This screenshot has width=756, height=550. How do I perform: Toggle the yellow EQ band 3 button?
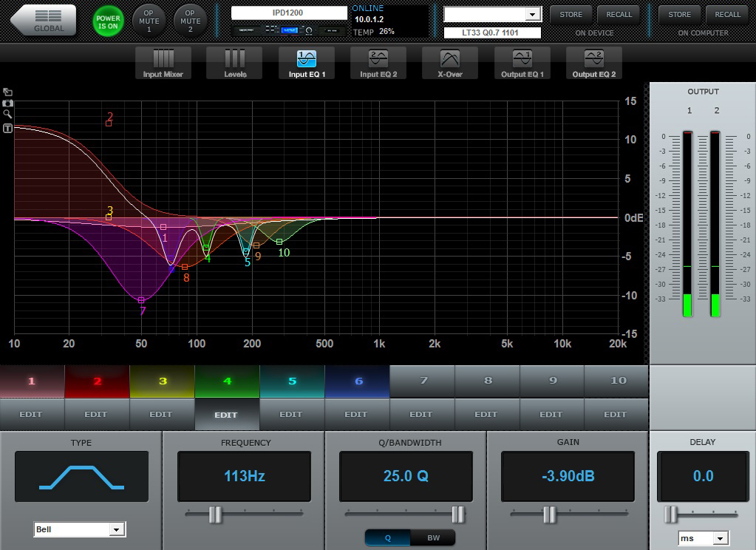(x=163, y=381)
